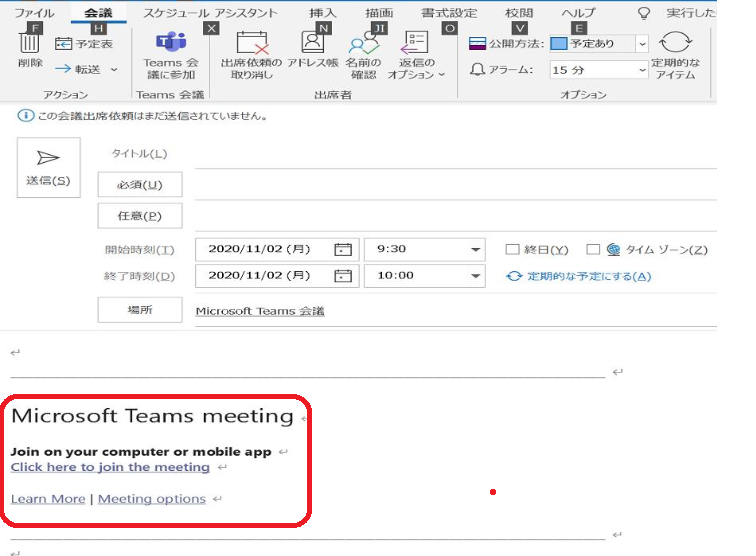
Task: Open the reminder 15 分 dropdown
Action: click(642, 70)
